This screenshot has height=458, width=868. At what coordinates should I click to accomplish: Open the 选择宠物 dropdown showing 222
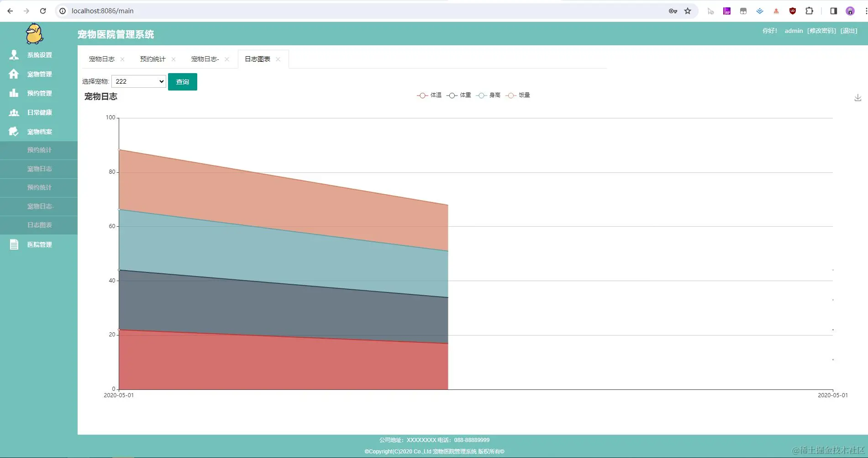[x=139, y=81]
